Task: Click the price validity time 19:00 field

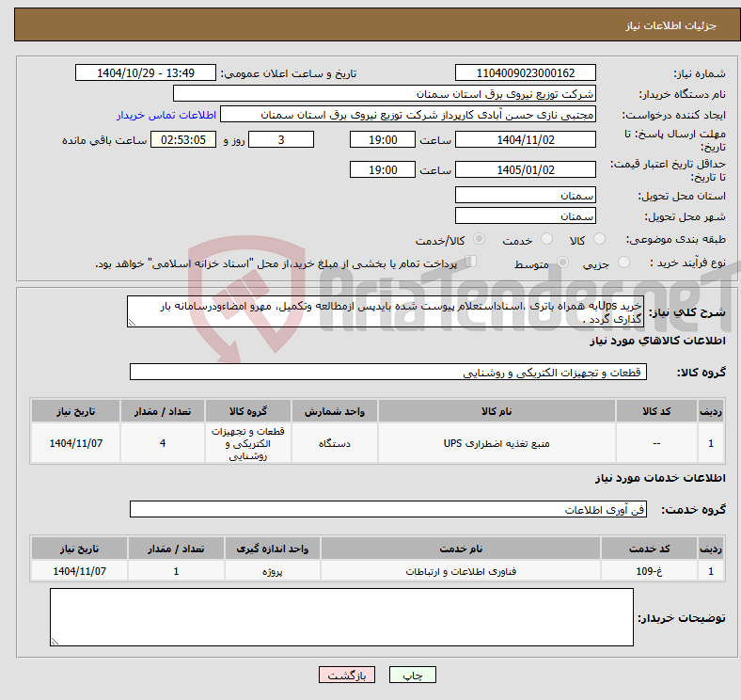Action: click(383, 169)
